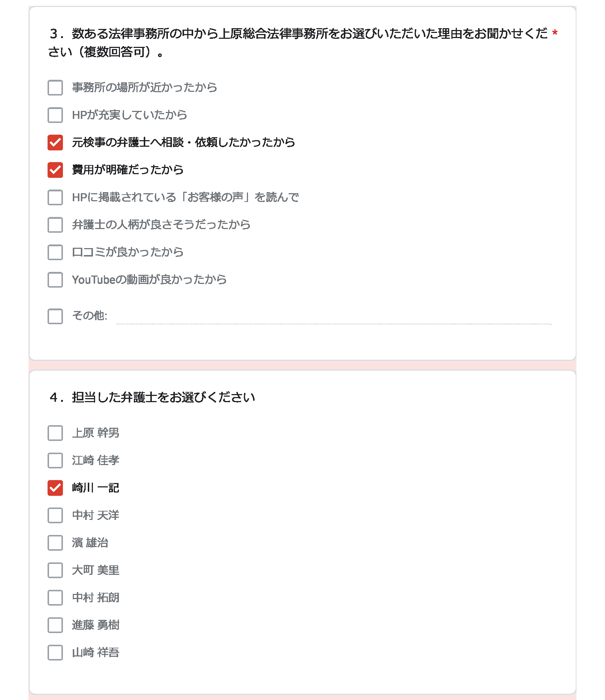Select lawyer 中村 天洋
The height and width of the screenshot is (700, 605).
coord(55,516)
